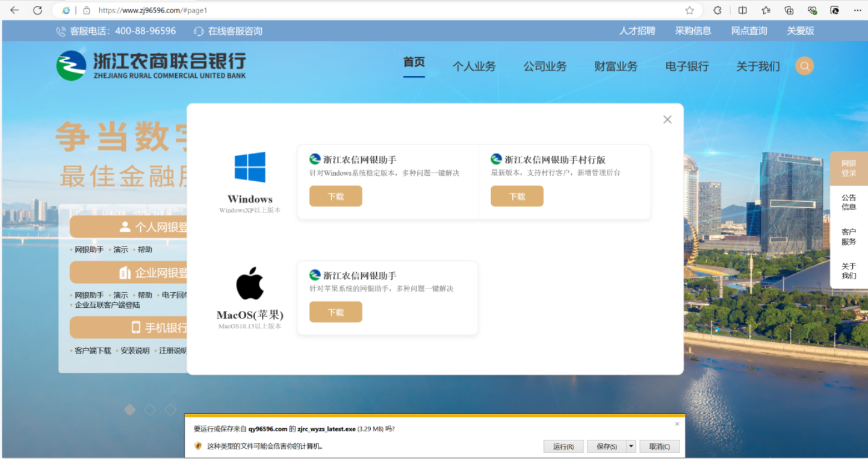Click 取消(C) to cancel the download
Screen dimensions: 868x459
[x=660, y=446]
